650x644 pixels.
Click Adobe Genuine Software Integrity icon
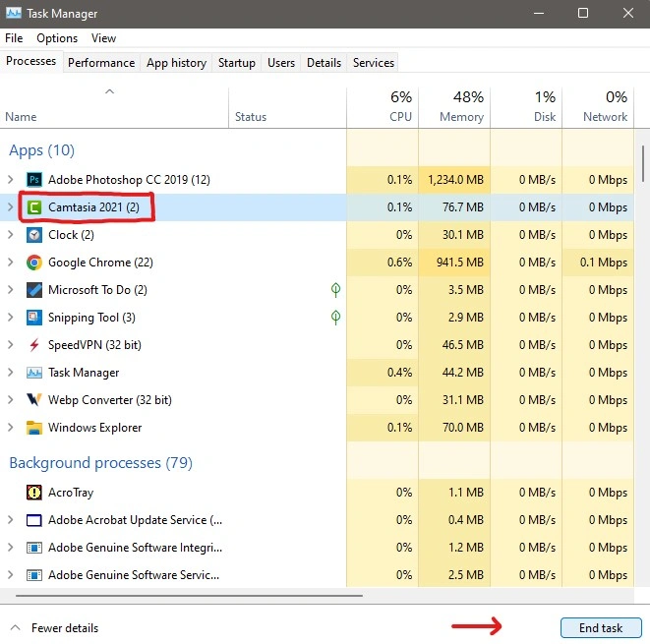coord(34,548)
